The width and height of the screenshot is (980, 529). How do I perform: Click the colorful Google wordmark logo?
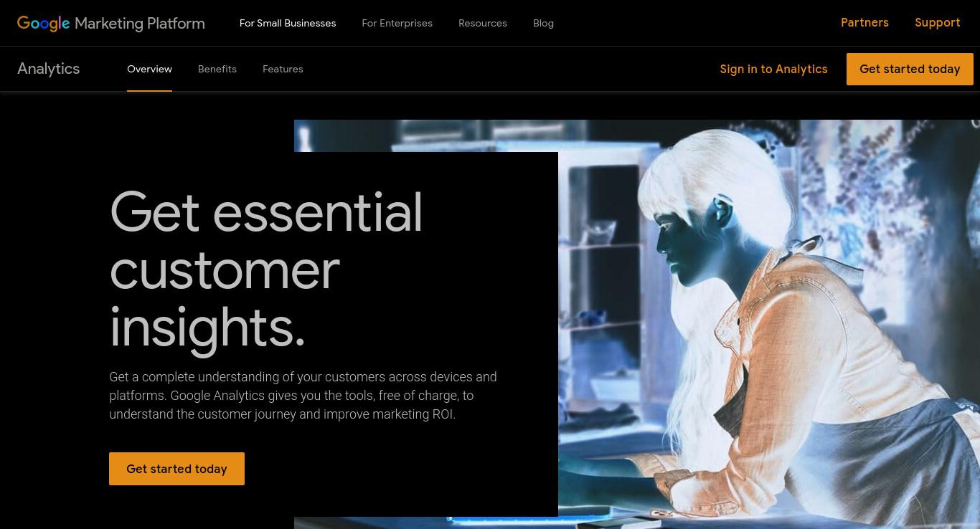coord(43,23)
